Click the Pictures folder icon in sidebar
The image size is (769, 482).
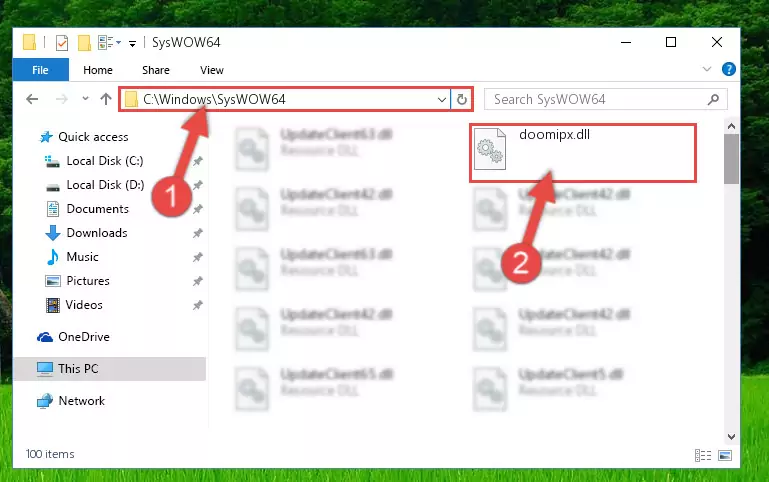point(52,281)
